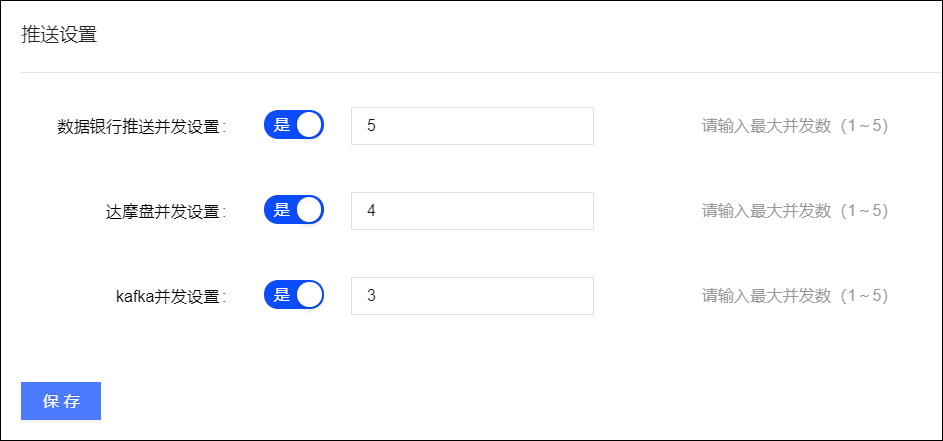Click the white knob on 数据银行 switch

[x=310, y=125]
